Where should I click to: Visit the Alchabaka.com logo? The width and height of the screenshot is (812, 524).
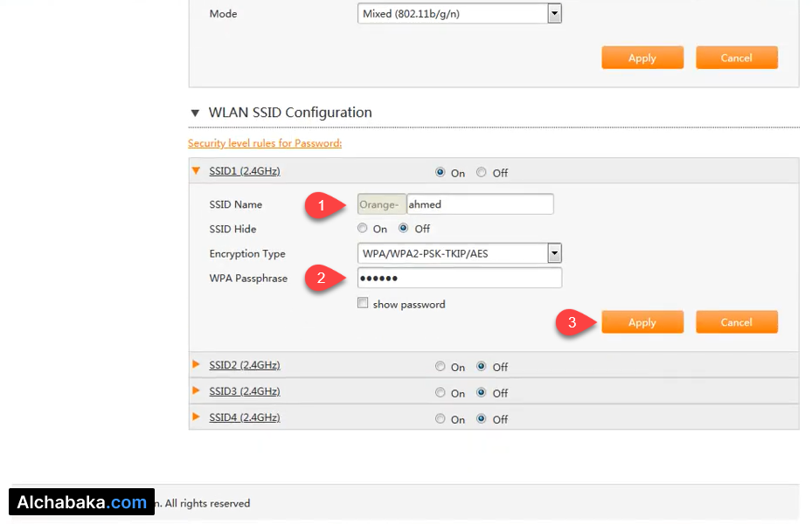[80, 502]
